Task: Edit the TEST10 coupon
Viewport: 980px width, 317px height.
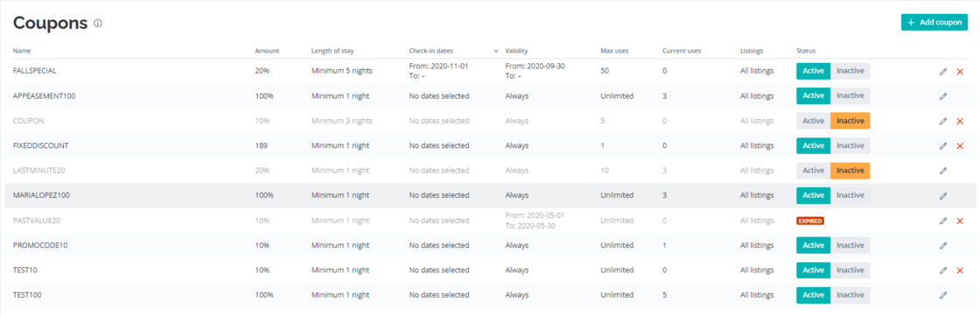Action: (x=943, y=270)
